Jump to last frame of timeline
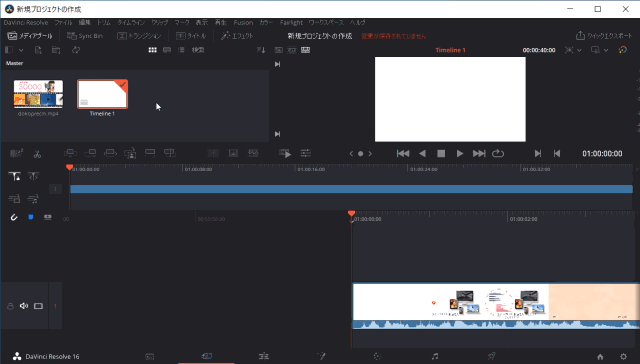Viewport: 640px width, 364px height. click(479, 153)
